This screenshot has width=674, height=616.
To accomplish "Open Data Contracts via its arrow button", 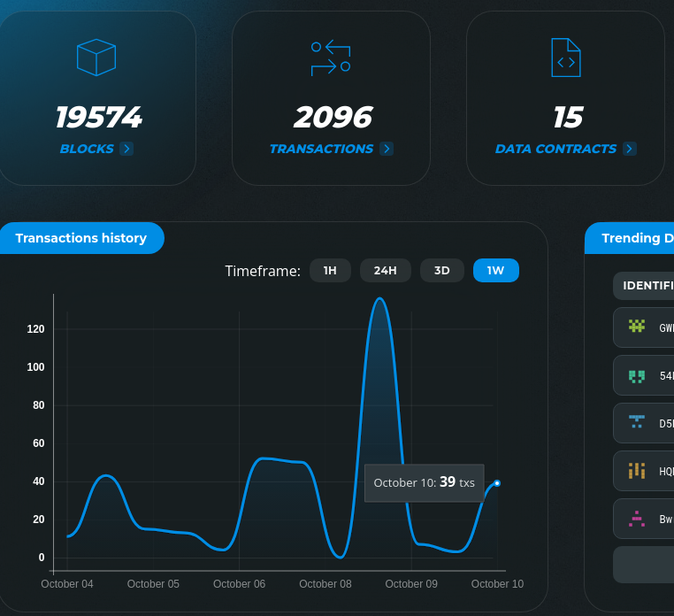I will point(629,149).
